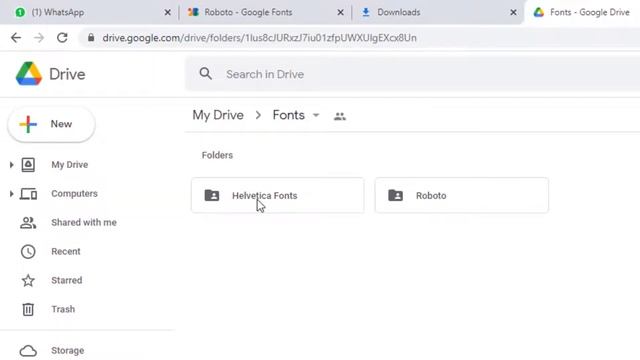Click the search magnifier icon

(x=206, y=74)
